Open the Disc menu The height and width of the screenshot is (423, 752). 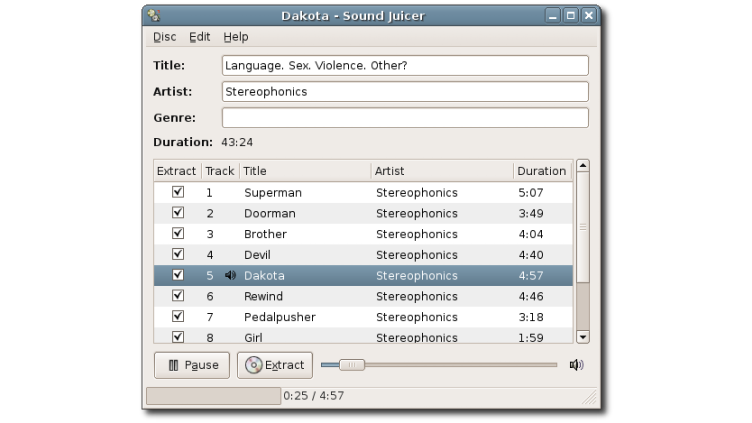pos(164,37)
